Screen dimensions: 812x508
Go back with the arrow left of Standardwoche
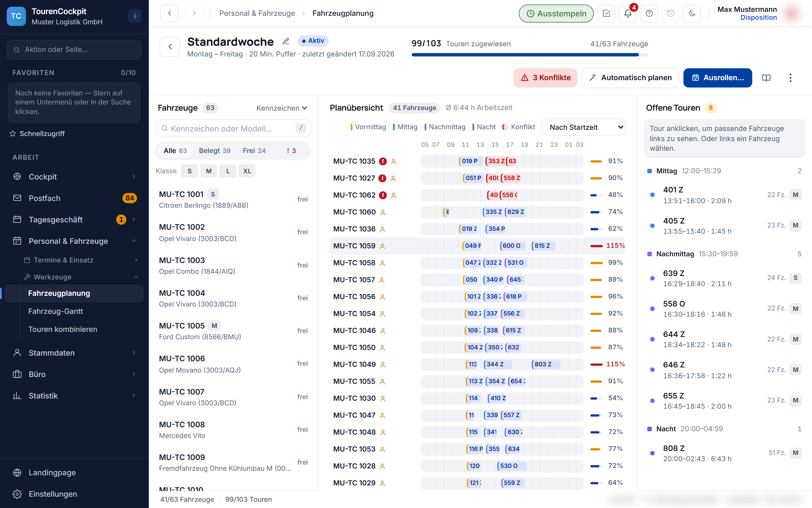170,47
